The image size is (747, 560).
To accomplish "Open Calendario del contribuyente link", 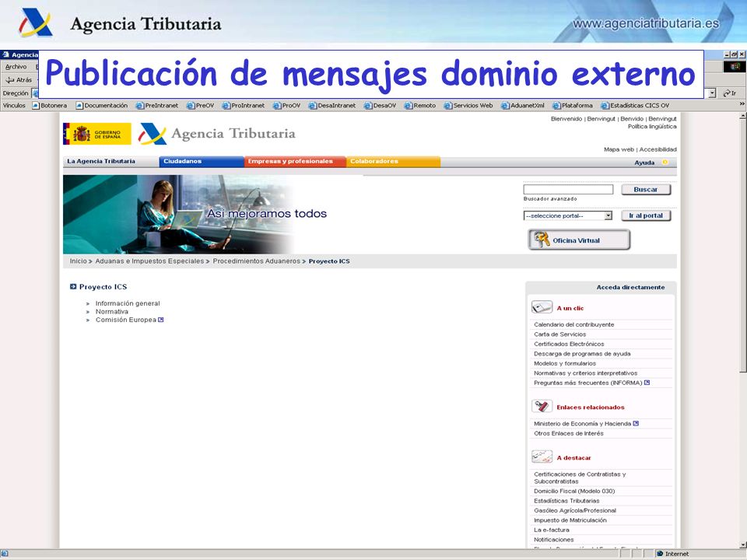I will point(574,324).
